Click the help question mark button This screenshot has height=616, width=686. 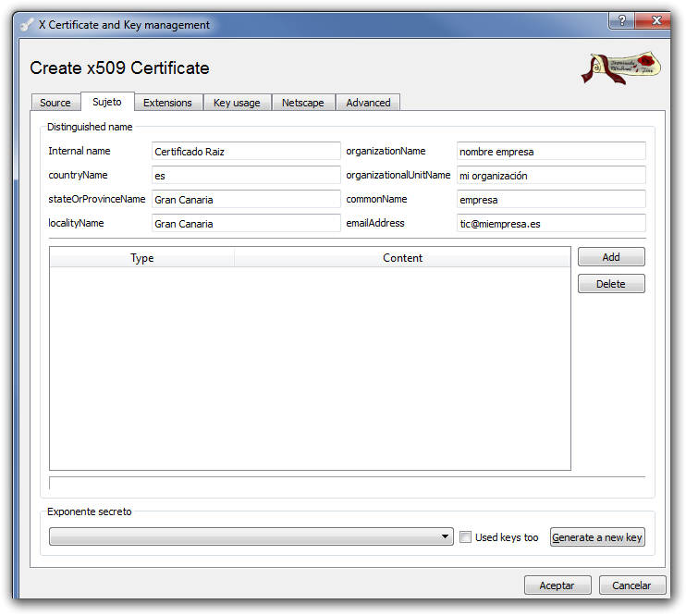(620, 20)
